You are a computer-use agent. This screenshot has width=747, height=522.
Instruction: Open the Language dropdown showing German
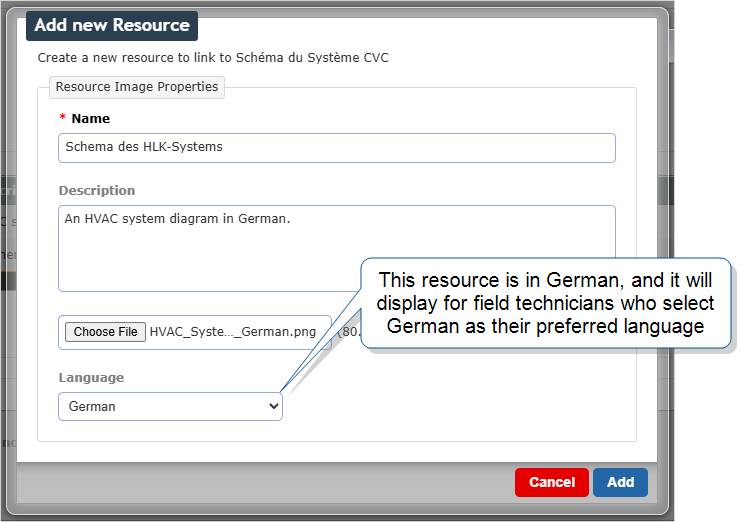coord(171,406)
